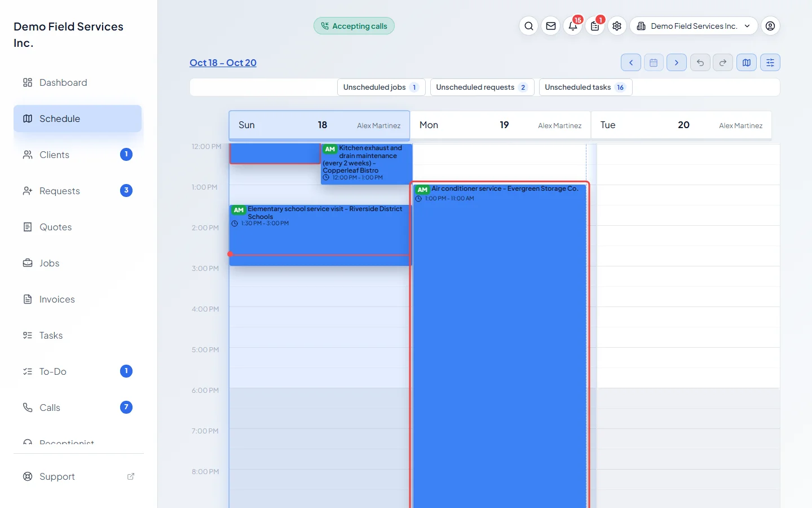Image resolution: width=812 pixels, height=508 pixels.
Task: Go to next date range chevron
Action: [677, 63]
